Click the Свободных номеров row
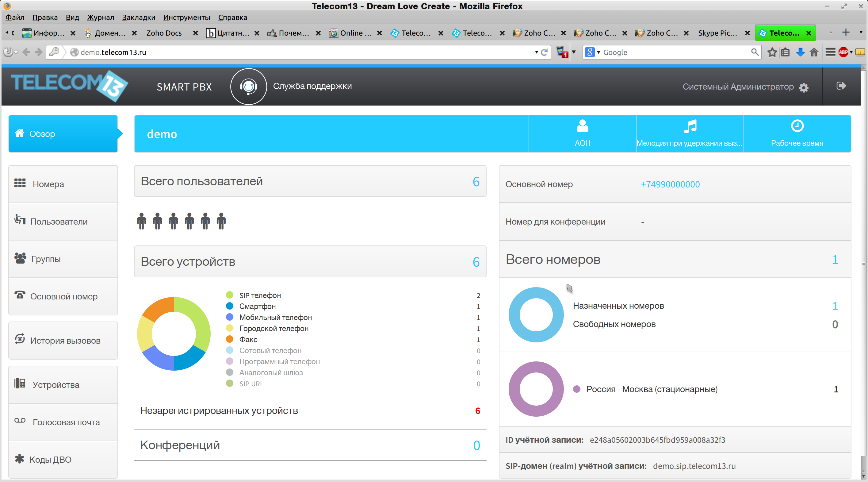This screenshot has height=482, width=868. pyautogui.click(x=705, y=325)
